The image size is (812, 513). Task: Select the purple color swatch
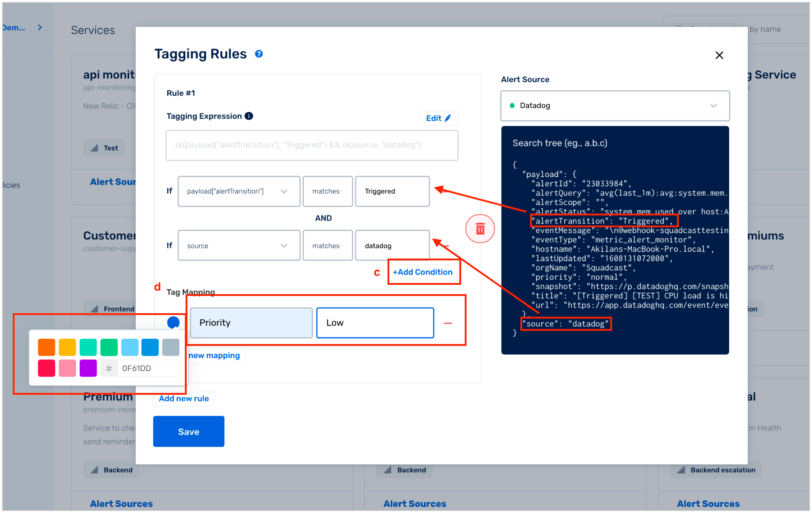(x=88, y=368)
